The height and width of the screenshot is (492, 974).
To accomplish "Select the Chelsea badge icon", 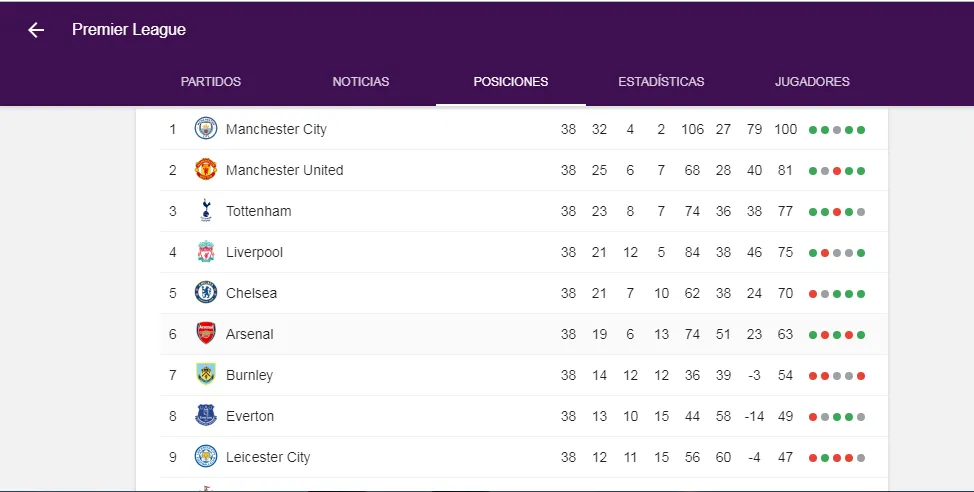I will pos(206,293).
